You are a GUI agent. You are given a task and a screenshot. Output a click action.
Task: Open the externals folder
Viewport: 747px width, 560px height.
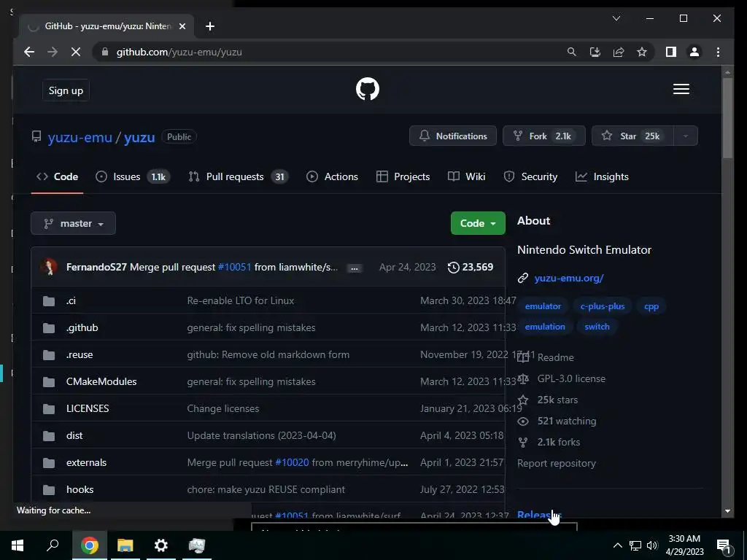pos(86,462)
